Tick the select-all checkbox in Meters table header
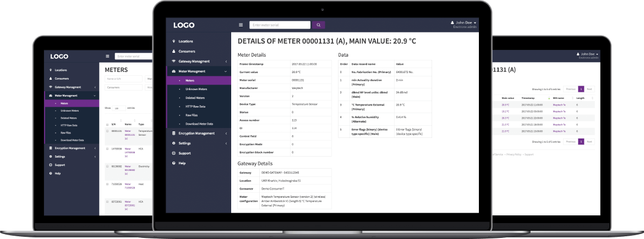This screenshot has height=239, width=644. click(107, 124)
